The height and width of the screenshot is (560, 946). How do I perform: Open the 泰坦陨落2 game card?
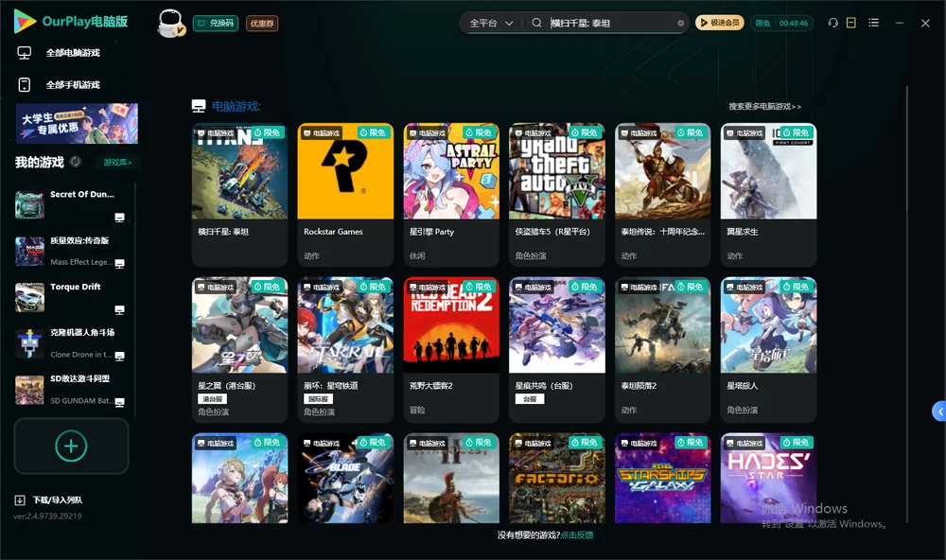click(x=663, y=349)
